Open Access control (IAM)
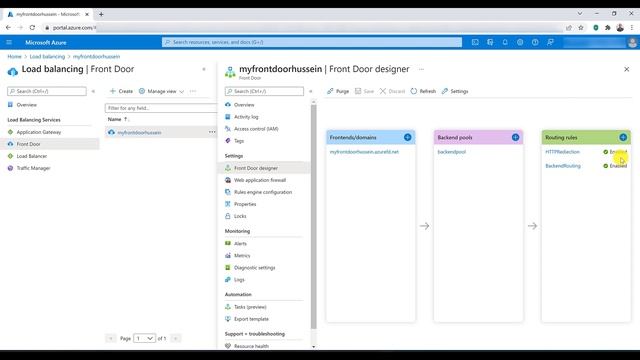Image resolution: width=640 pixels, height=360 pixels. point(256,129)
